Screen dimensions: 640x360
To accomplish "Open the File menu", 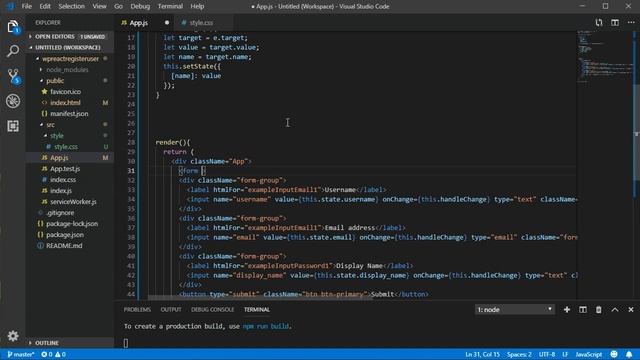I will click(x=27, y=7).
